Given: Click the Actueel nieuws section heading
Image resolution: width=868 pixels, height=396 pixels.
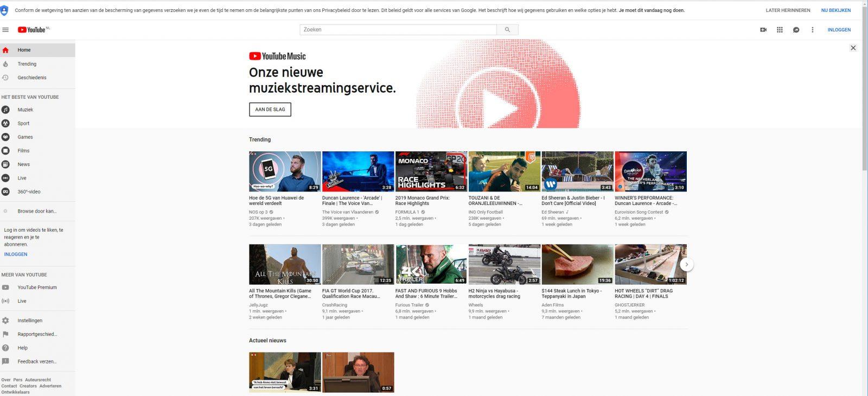Looking at the screenshot, I should click(x=267, y=341).
